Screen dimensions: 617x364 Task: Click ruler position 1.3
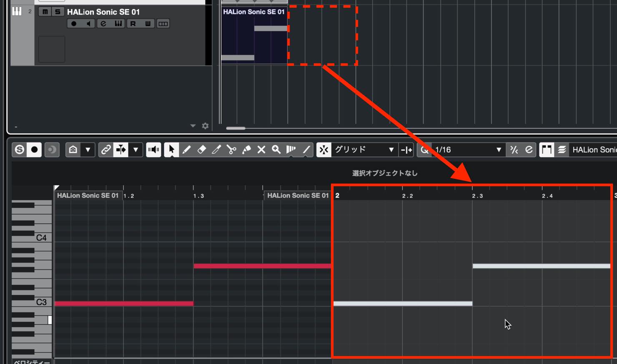pos(198,195)
